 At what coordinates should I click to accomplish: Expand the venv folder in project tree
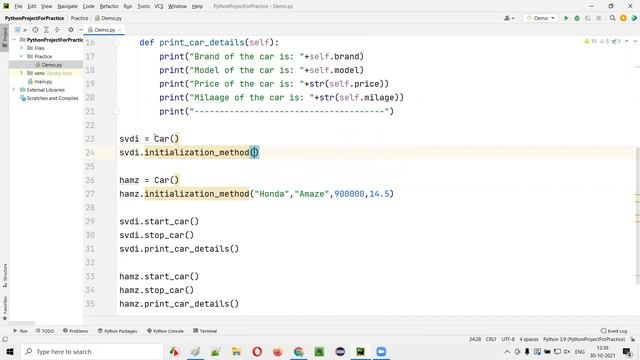[22, 73]
